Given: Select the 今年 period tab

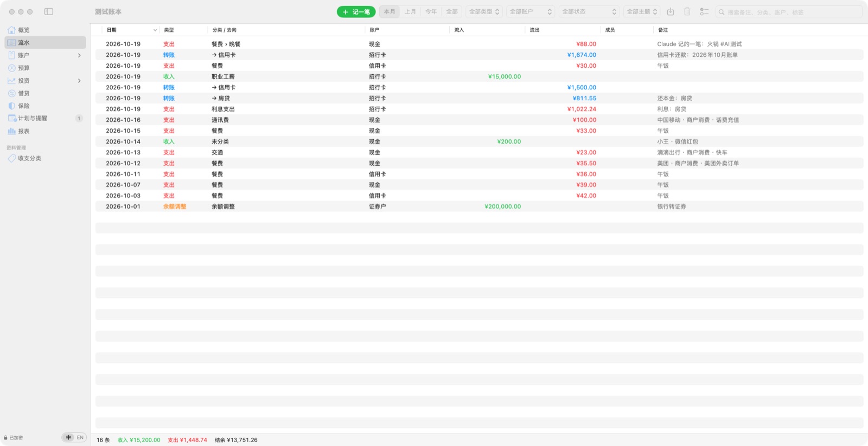Looking at the screenshot, I should coord(431,11).
